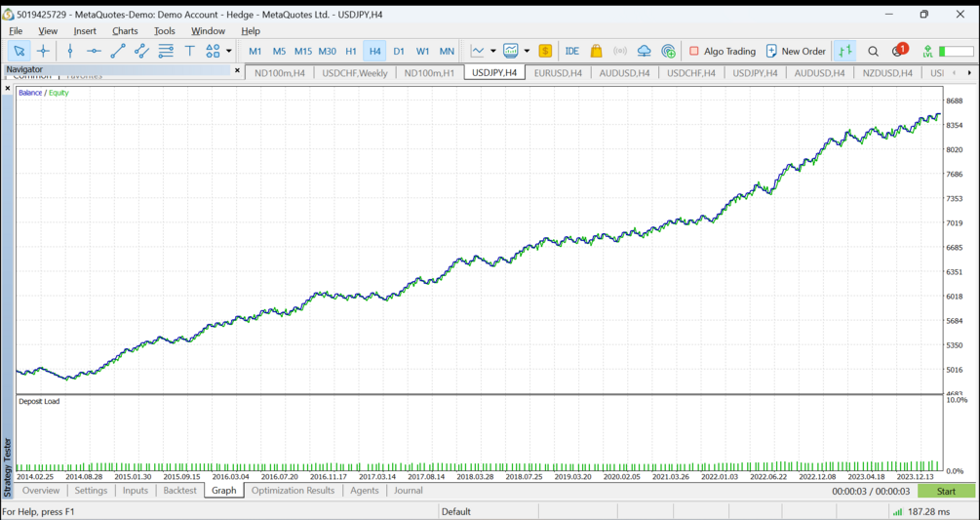Screen dimensions: 980x520
Task: Switch timeframe to W1
Action: point(422,52)
